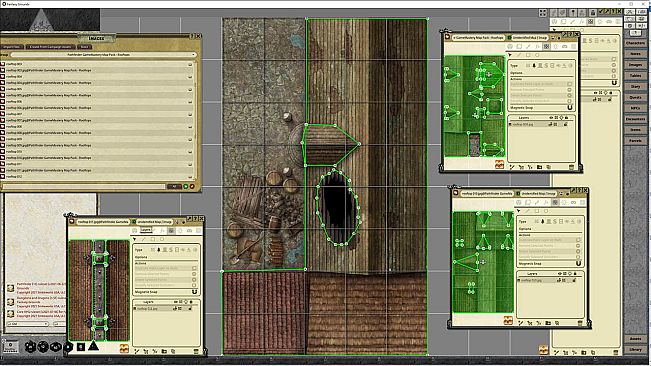Click Import Files in Images window
651x366 pixels.
(12, 47)
